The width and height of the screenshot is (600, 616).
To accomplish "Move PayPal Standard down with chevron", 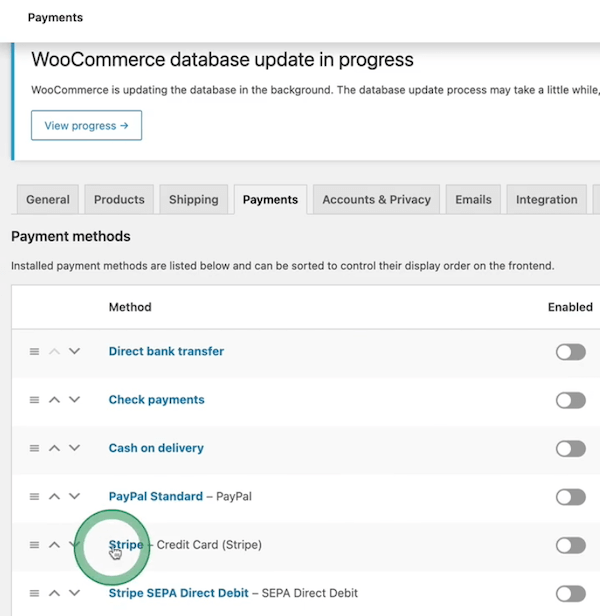I will (x=74, y=497).
